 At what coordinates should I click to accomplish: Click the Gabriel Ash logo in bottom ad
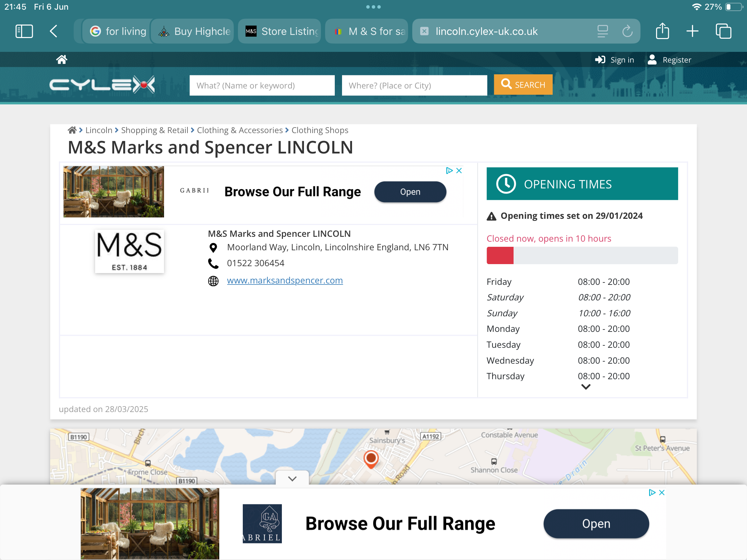[x=262, y=524]
